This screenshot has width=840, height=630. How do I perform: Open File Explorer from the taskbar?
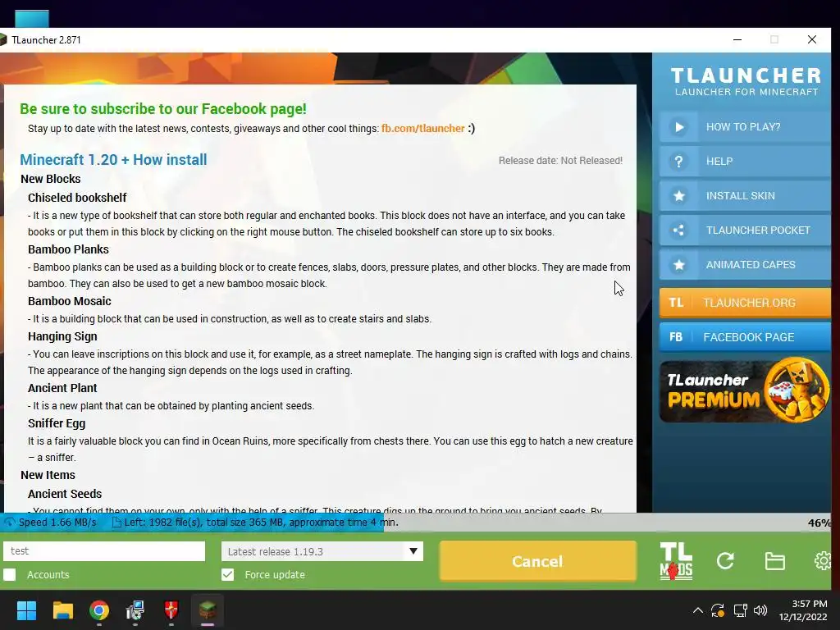[x=62, y=610]
